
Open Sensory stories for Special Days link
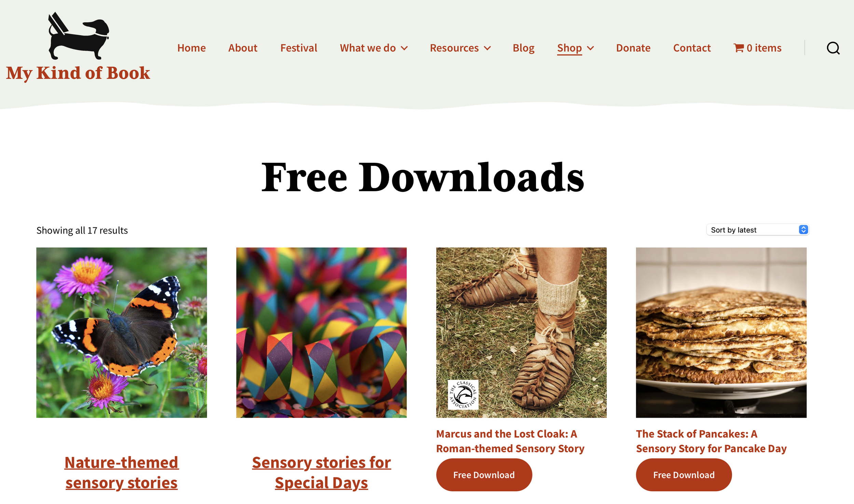click(321, 473)
